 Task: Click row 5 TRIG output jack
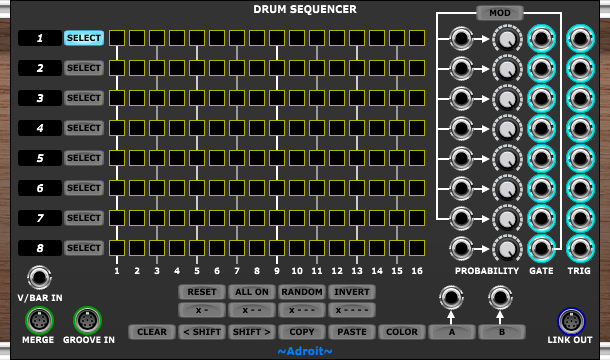click(580, 158)
